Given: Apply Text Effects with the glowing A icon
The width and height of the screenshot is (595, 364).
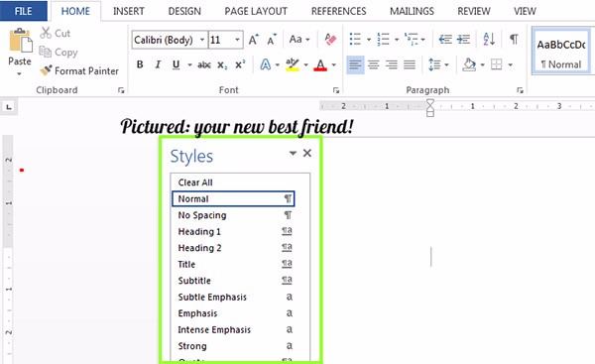Looking at the screenshot, I should pos(265,64).
